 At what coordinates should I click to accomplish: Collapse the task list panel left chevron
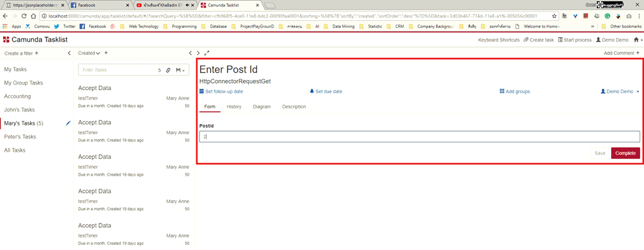[190, 53]
